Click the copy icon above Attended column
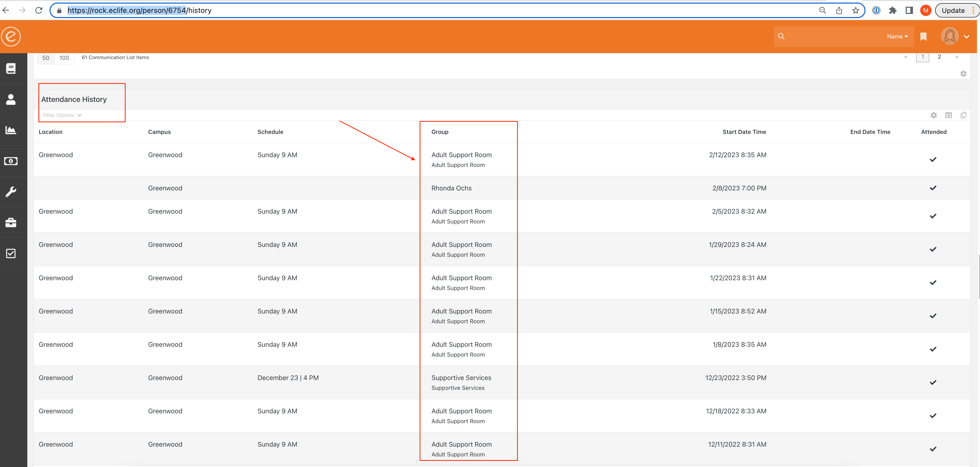 [x=963, y=115]
